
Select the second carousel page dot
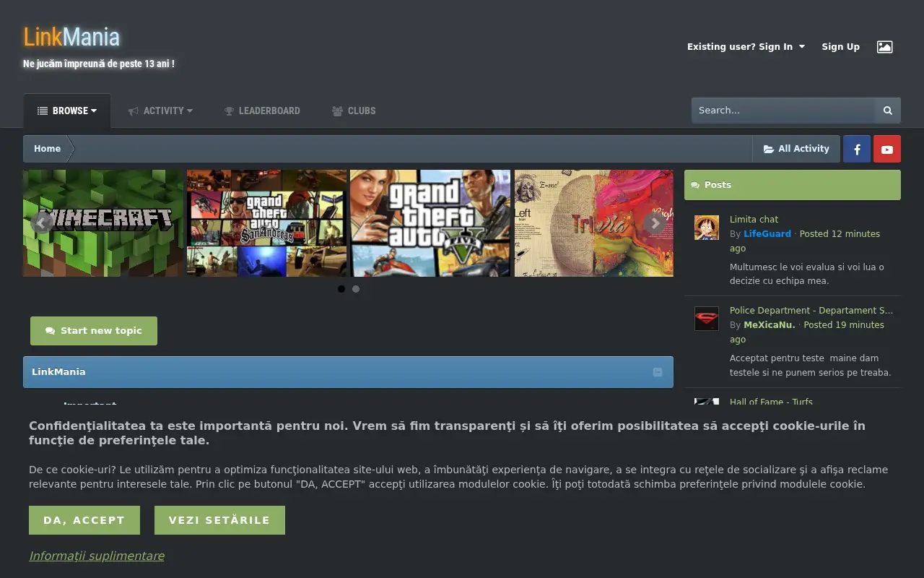coord(356,289)
